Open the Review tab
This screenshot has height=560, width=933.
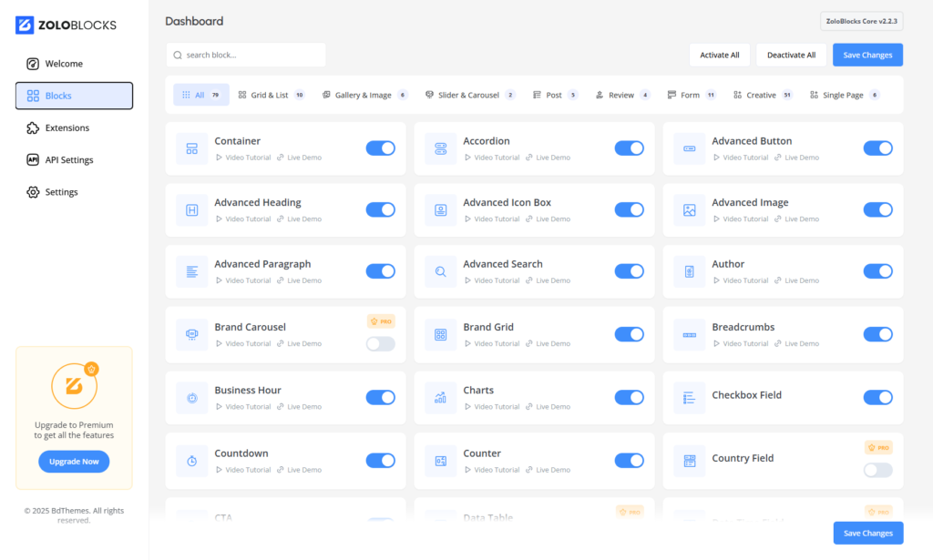[x=622, y=95]
